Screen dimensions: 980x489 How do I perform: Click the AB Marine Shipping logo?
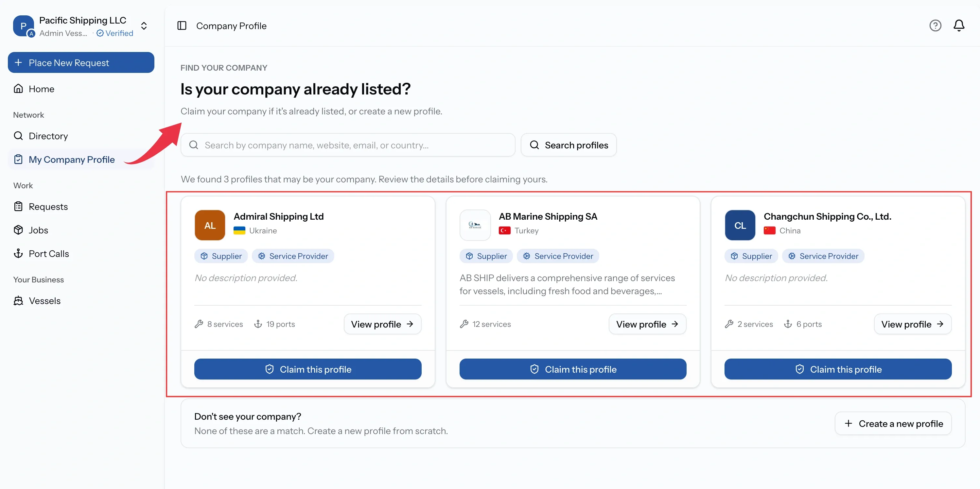(475, 225)
